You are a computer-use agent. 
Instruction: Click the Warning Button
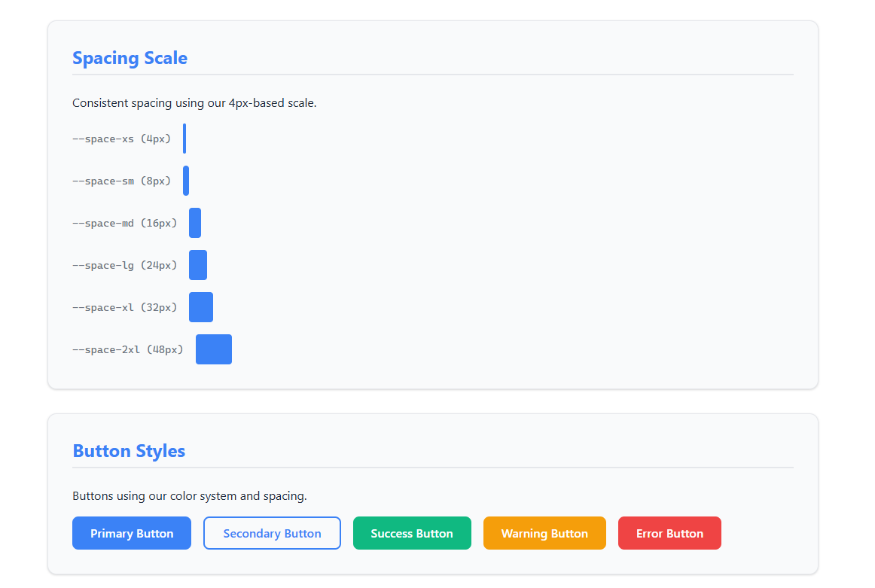pos(544,533)
